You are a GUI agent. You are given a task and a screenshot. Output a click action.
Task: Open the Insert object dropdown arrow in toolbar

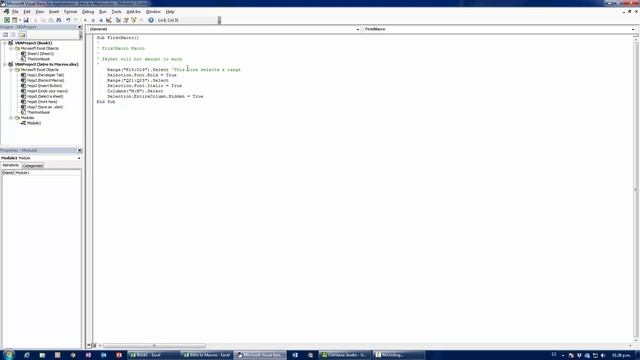click(20, 20)
